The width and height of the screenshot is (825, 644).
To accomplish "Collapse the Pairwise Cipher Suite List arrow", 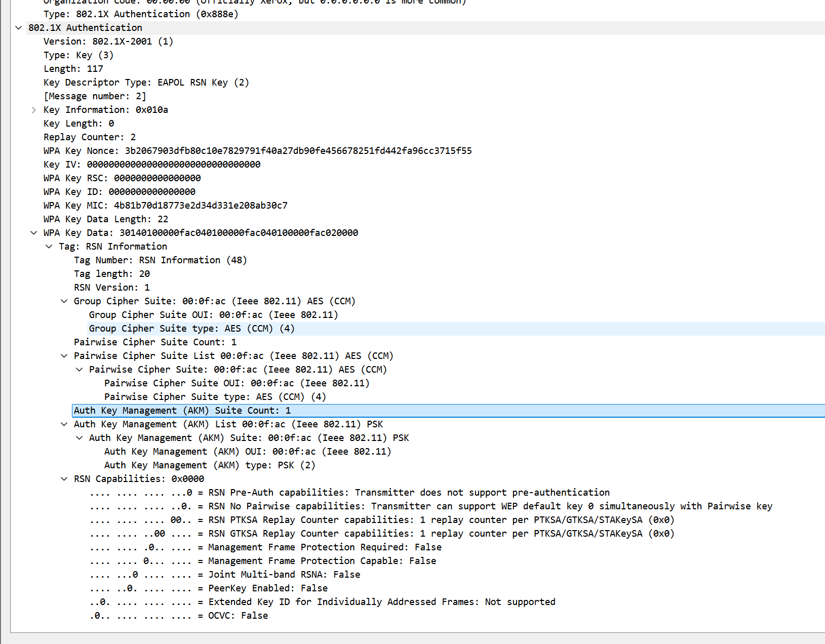I will (x=64, y=356).
